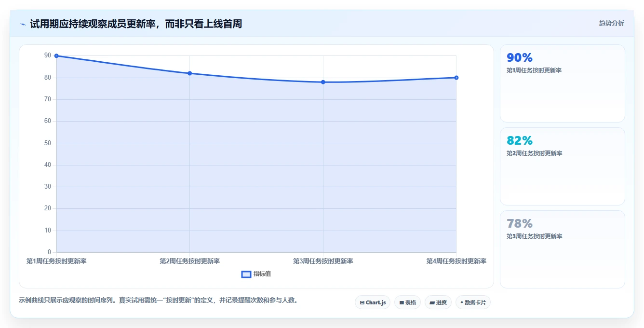Select the 进度 tag pill
Viewport: 644px width, 328px height.
[x=438, y=302]
